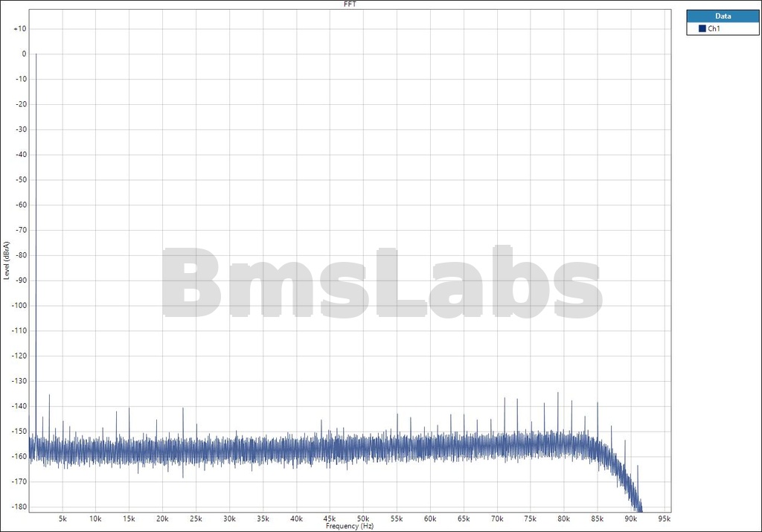Click the -20 level axis value
This screenshot has width=762, height=532.
[x=21, y=104]
